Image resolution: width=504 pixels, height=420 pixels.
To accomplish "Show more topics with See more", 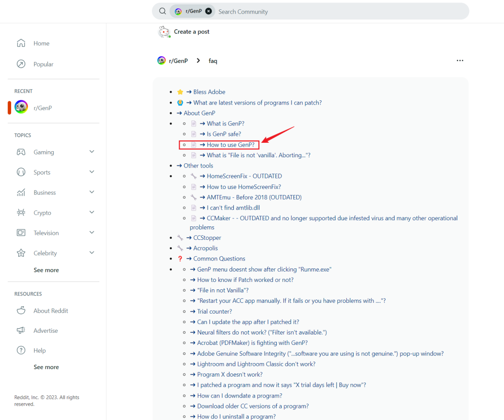I will pyautogui.click(x=46, y=270).
